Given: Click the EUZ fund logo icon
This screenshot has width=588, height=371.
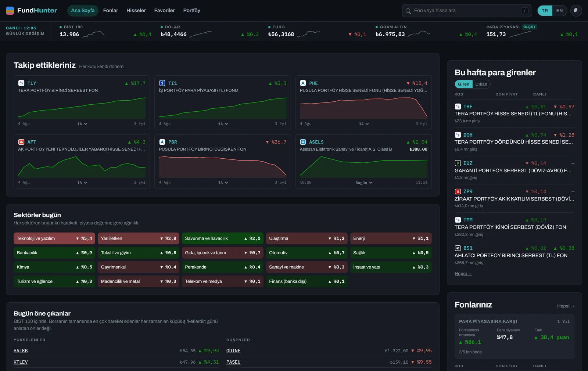Looking at the screenshot, I should [458, 163].
